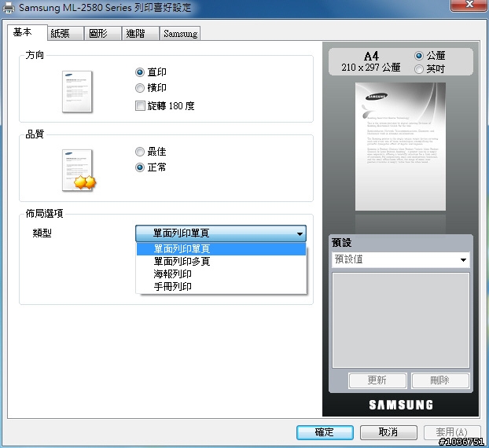Select 直印 portrait orientation

tap(140, 72)
